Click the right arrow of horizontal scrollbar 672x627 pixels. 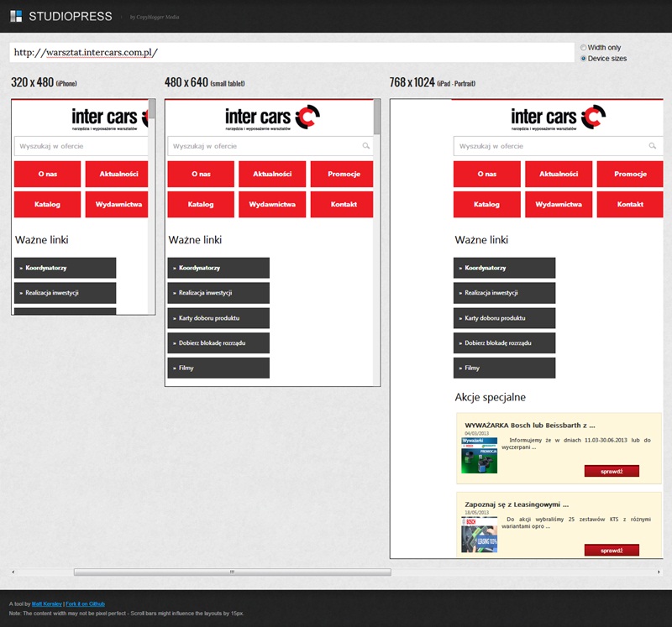click(660, 572)
